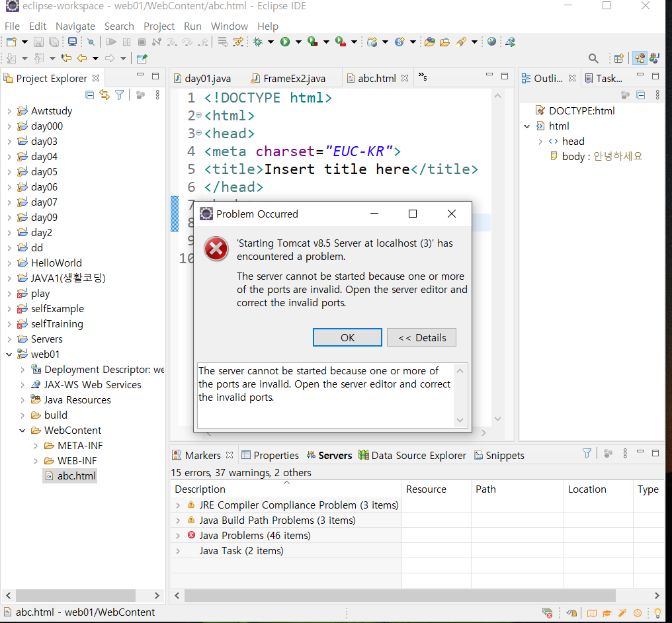Open the Run menu

pyautogui.click(x=192, y=26)
